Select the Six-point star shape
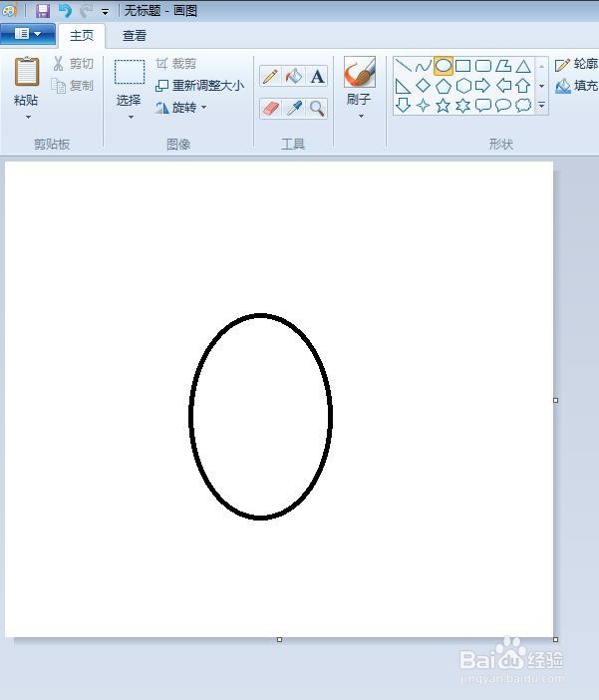This screenshot has height=700, width=599. click(x=462, y=106)
